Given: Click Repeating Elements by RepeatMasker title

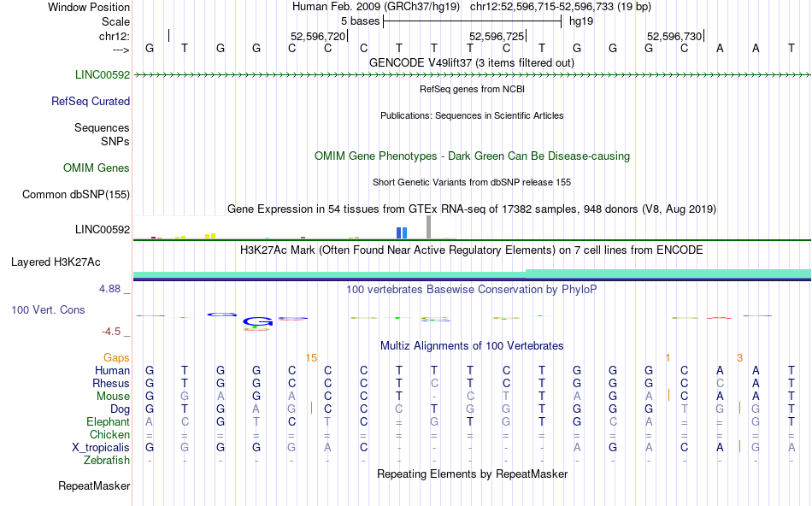Looking at the screenshot, I should click(472, 474).
